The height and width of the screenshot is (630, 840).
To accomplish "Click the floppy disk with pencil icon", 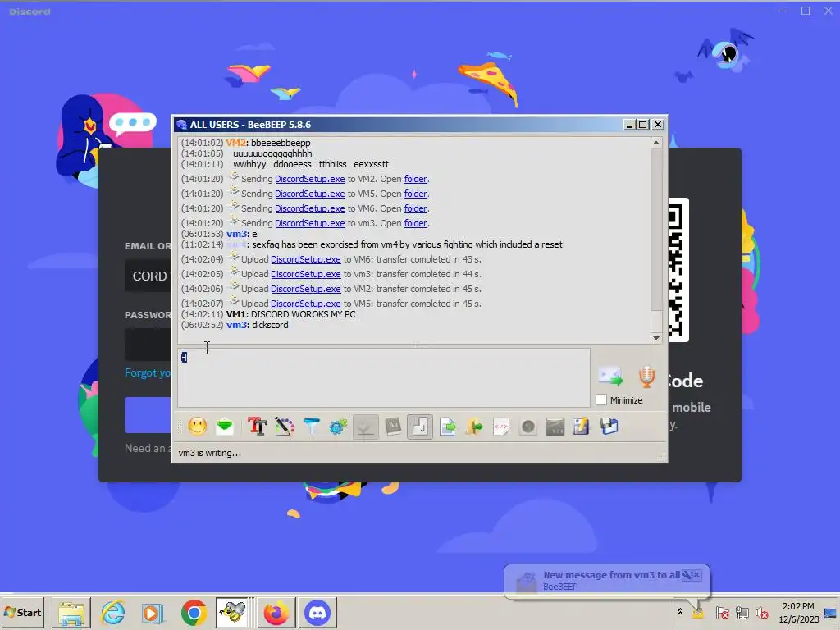I will 582,427.
